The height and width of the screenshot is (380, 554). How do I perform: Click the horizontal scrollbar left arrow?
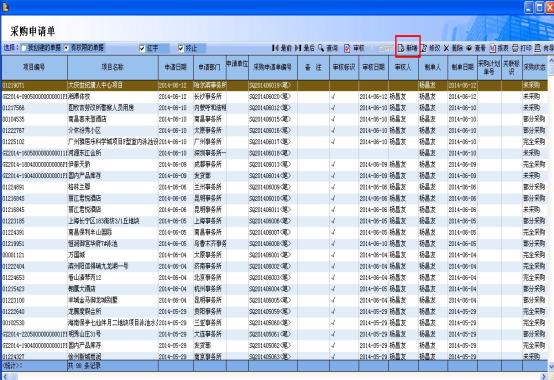(4, 376)
